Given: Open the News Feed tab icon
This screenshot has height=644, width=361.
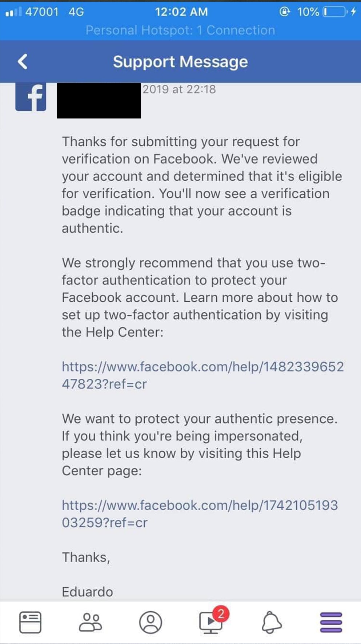Looking at the screenshot, I should pos(30,622).
